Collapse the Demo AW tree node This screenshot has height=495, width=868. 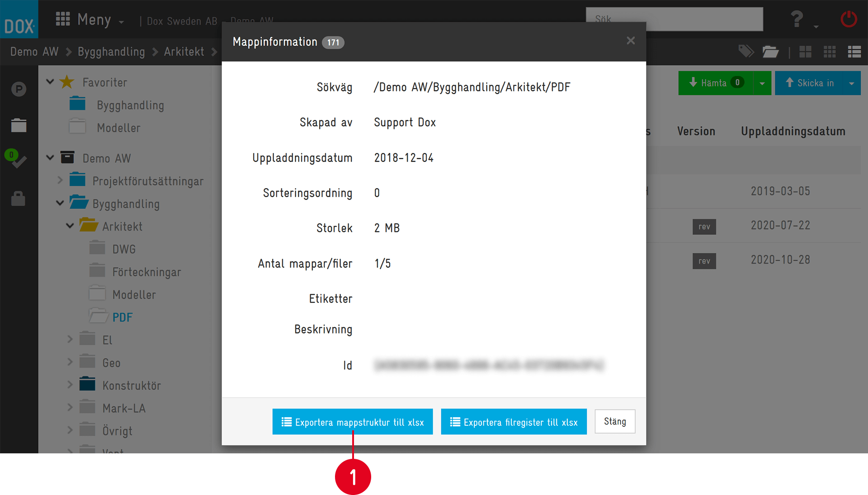[x=50, y=158]
